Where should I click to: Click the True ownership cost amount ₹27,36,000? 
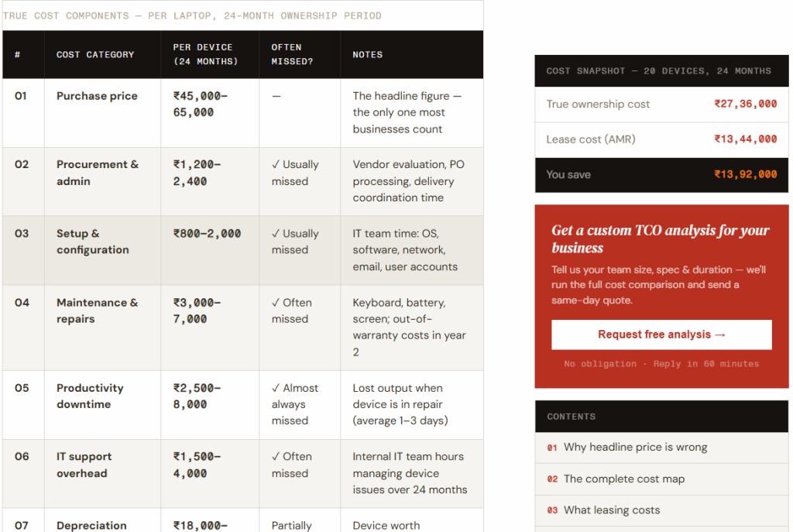point(745,104)
